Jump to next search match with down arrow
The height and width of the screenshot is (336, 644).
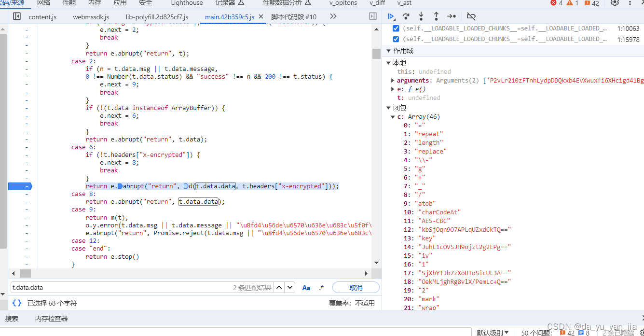tap(289, 287)
